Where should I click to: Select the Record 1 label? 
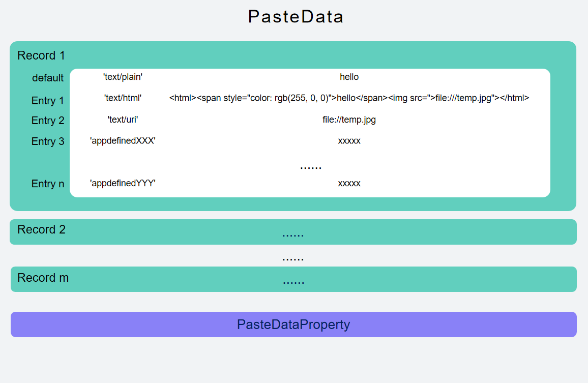click(41, 55)
